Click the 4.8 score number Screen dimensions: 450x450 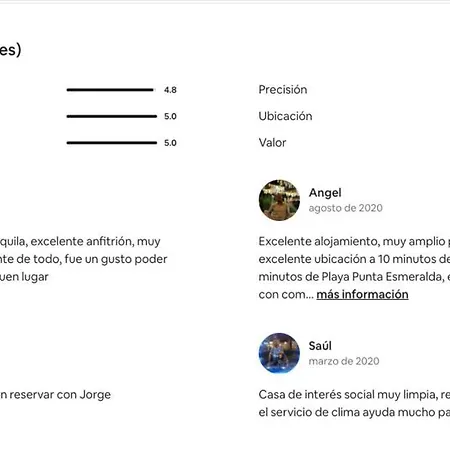tap(170, 90)
